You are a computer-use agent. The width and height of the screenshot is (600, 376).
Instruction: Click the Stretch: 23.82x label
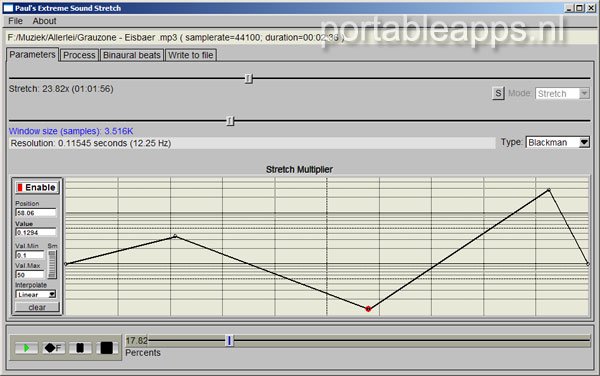tap(61, 89)
